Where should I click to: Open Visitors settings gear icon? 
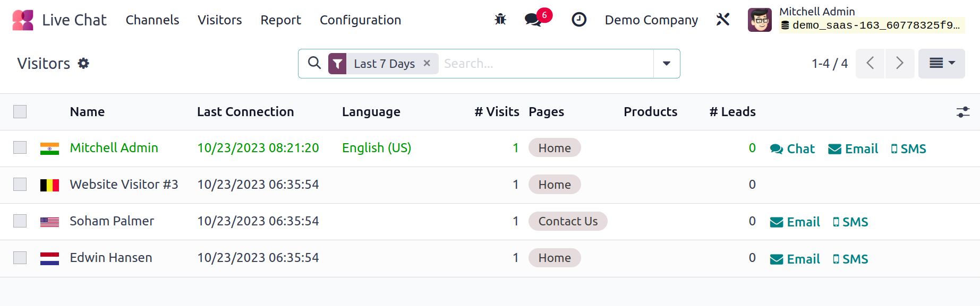pos(83,64)
